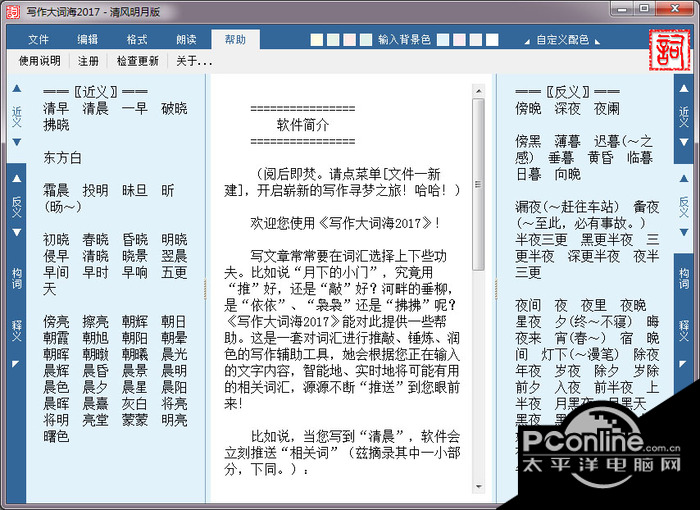
Task: Click the antonym 薄暮
Action: [x=567, y=142]
